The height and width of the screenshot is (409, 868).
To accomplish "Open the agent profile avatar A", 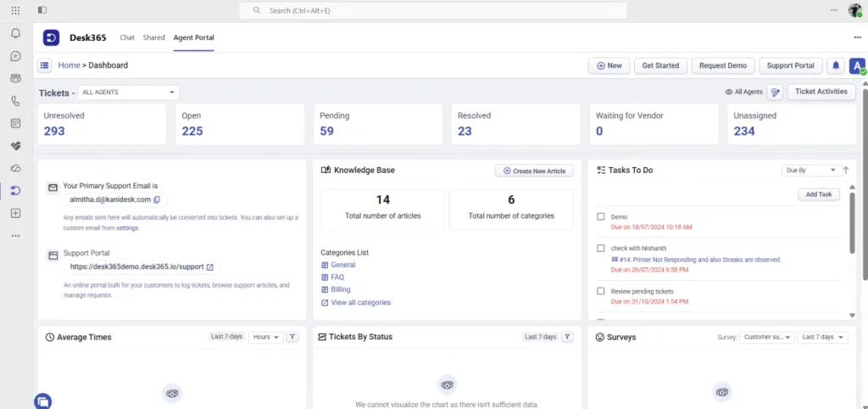I will coord(858,65).
